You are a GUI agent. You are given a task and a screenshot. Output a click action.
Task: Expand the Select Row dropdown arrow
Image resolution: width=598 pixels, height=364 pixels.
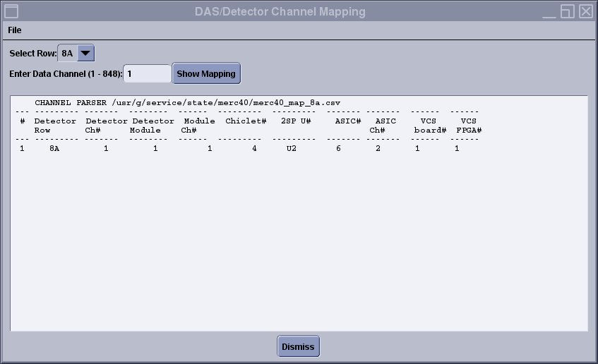click(85, 54)
